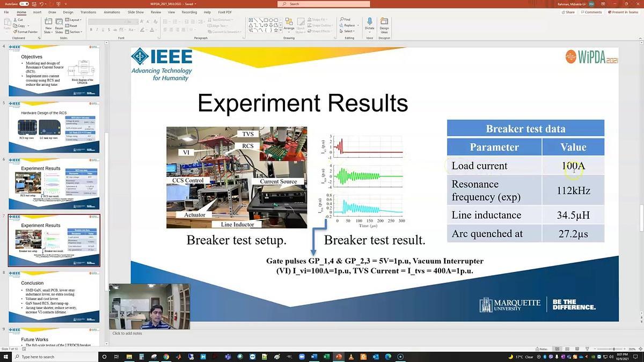Select slide 6 Experiment Results thumbnail
The height and width of the screenshot is (362, 644).
(x=54, y=184)
